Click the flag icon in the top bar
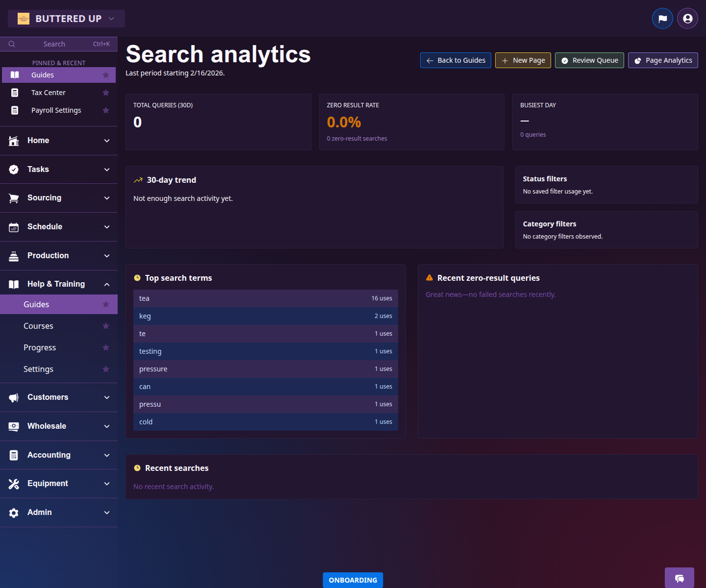This screenshot has height=588, width=706. [662, 18]
